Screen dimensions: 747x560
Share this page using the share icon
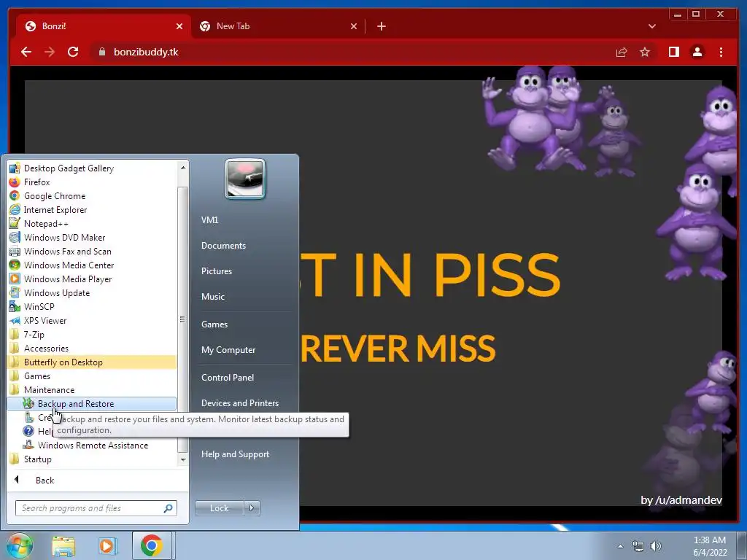622,52
